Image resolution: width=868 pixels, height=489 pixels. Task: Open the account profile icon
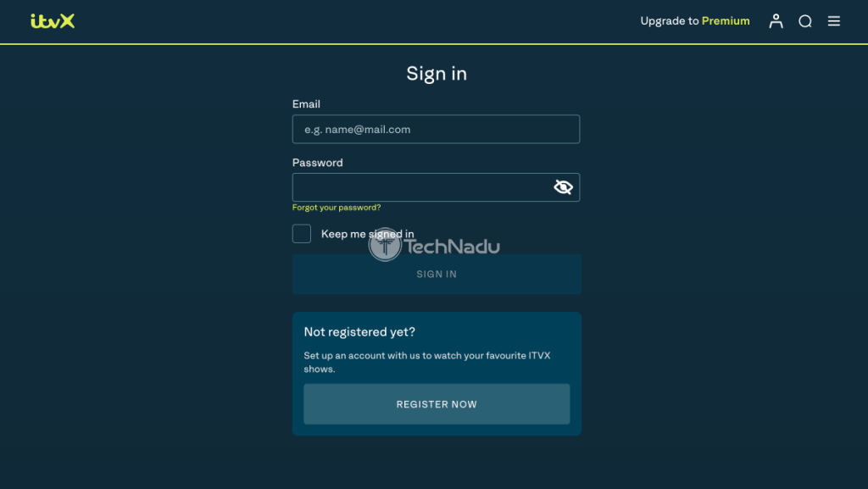point(776,21)
